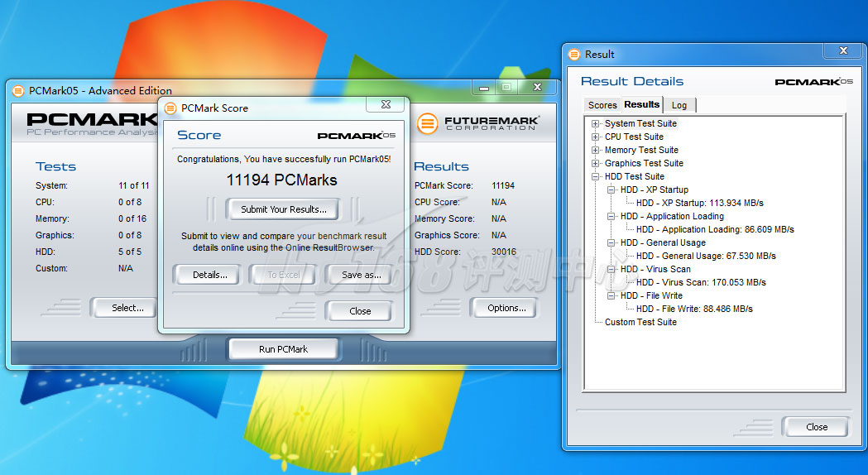Screen dimensions: 868x475
Task: Select 'HDD - XP Startup: 113.934 MB/s' row
Action: coord(700,204)
